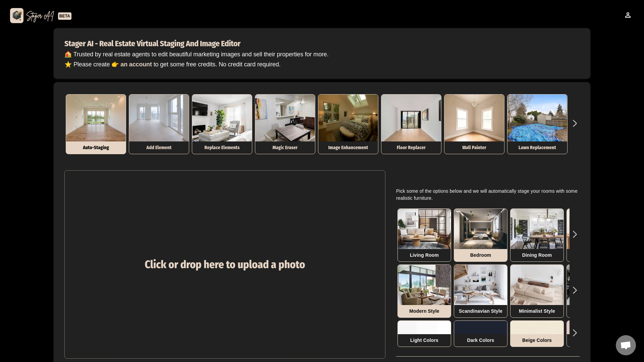The height and width of the screenshot is (362, 644).
Task: Select the Replace Elements tool
Action: [222, 124]
